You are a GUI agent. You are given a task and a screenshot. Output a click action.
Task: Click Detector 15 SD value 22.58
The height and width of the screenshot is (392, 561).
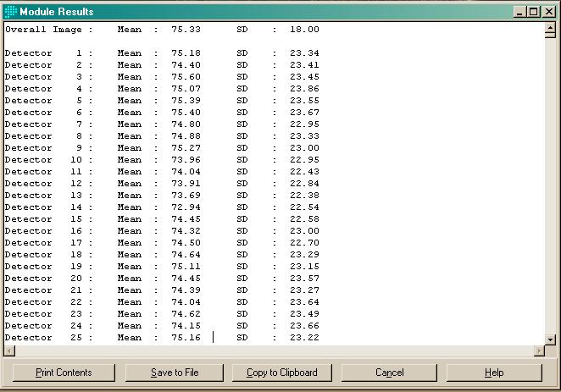point(304,218)
